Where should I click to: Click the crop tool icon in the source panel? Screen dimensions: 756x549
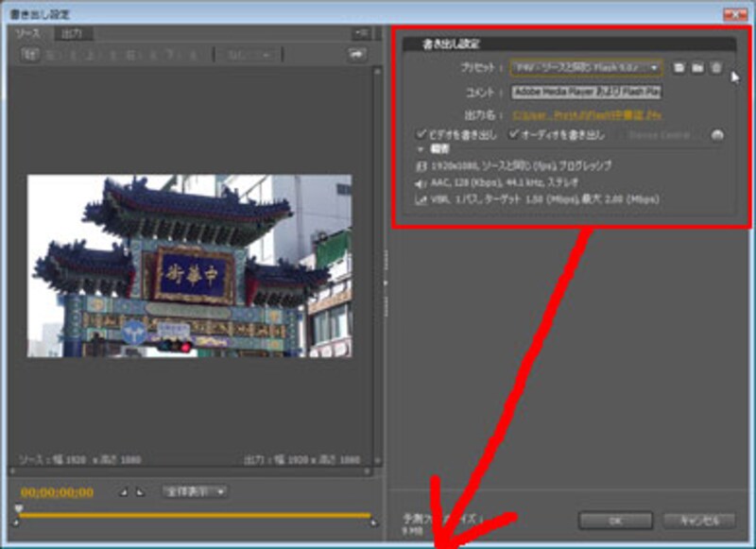(29, 55)
